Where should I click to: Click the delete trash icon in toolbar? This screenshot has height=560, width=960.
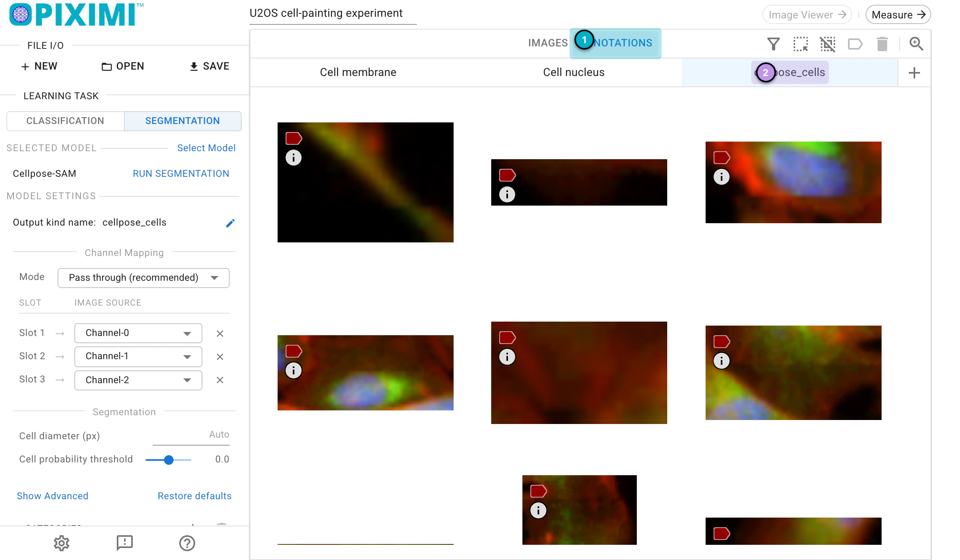(x=882, y=44)
